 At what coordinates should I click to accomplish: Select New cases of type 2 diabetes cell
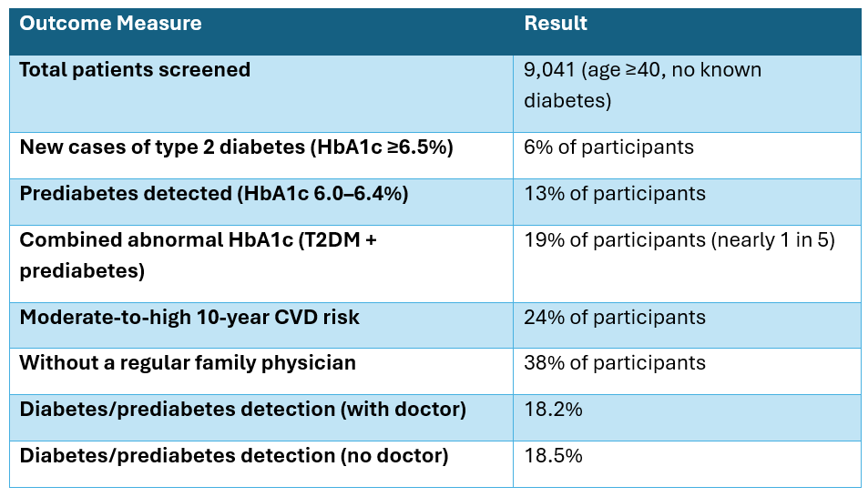pyautogui.click(x=235, y=147)
